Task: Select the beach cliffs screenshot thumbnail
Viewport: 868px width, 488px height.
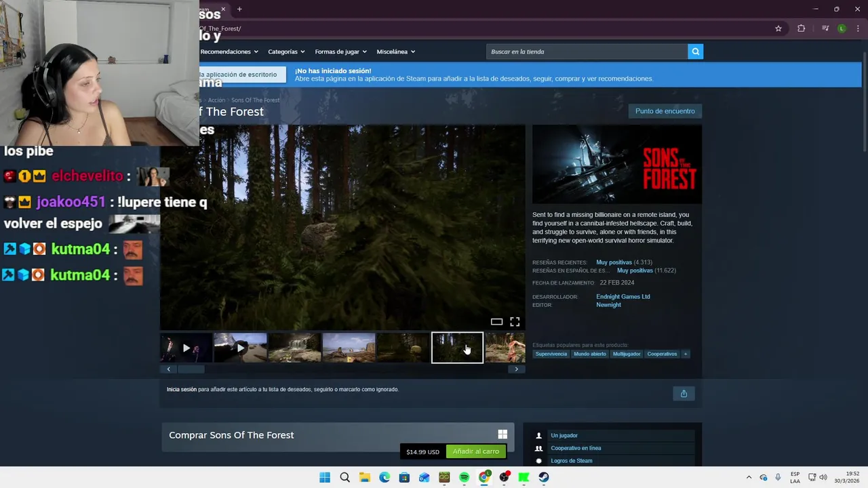Action: tap(349, 348)
